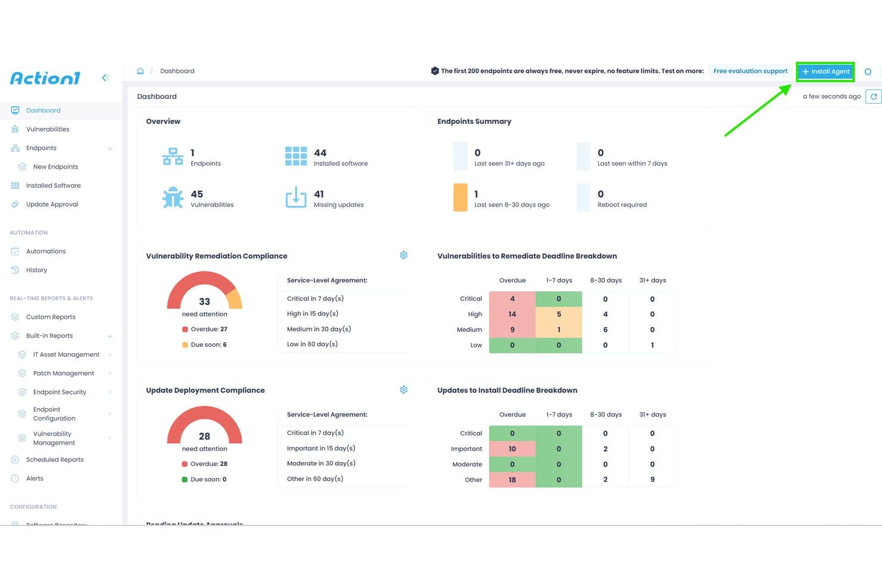This screenshot has width=882, height=588.
Task: Open Vulnerabilities in the sidebar
Action: click(x=48, y=129)
